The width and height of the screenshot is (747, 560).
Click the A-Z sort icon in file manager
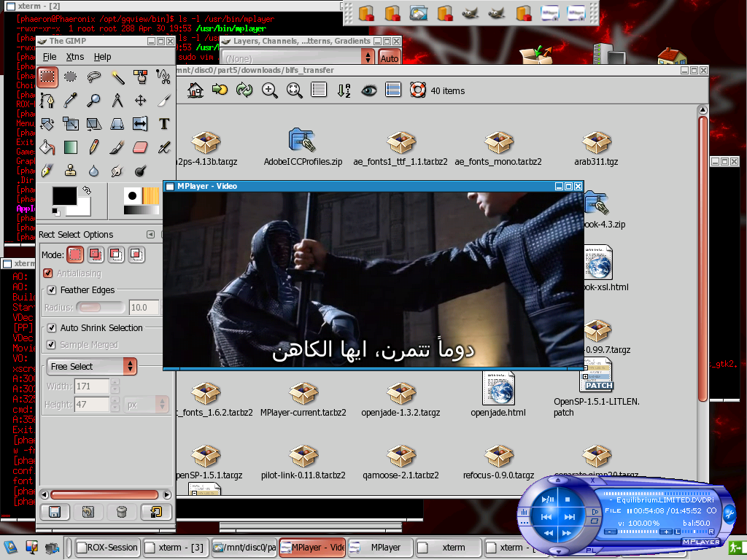click(x=342, y=90)
